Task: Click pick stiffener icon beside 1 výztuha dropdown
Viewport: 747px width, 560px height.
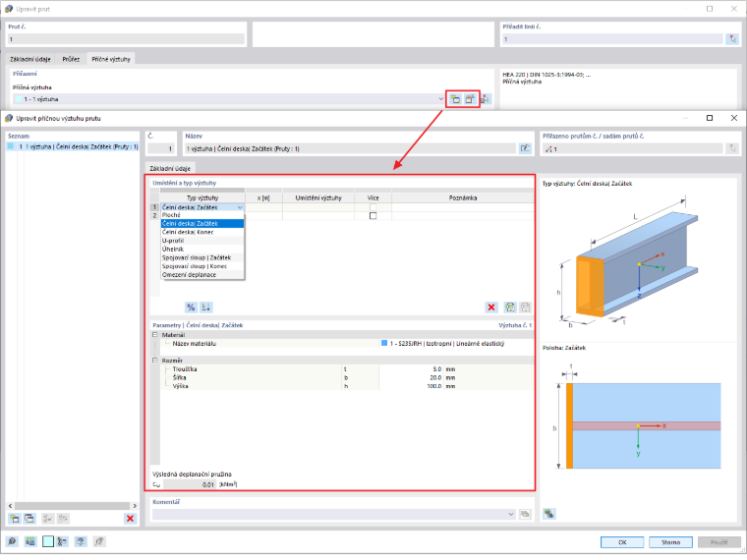Action: tap(486, 99)
